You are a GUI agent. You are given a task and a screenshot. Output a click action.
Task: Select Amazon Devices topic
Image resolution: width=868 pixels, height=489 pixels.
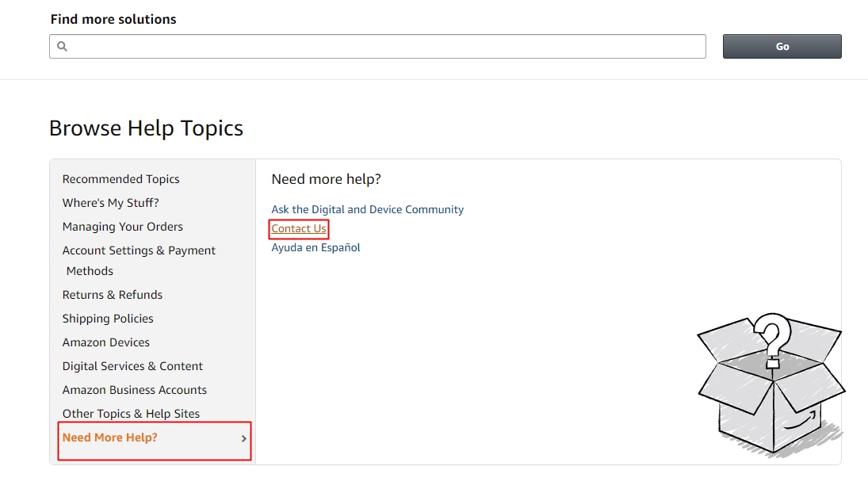pyautogui.click(x=105, y=342)
